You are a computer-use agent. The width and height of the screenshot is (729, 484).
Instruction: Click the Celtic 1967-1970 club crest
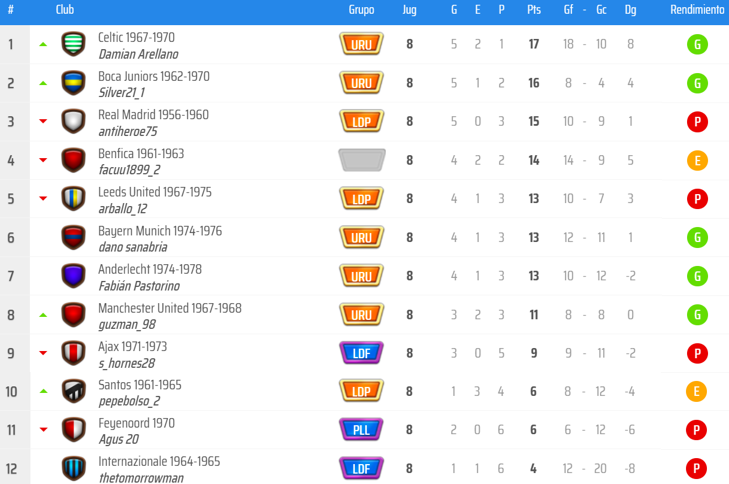pos(73,44)
